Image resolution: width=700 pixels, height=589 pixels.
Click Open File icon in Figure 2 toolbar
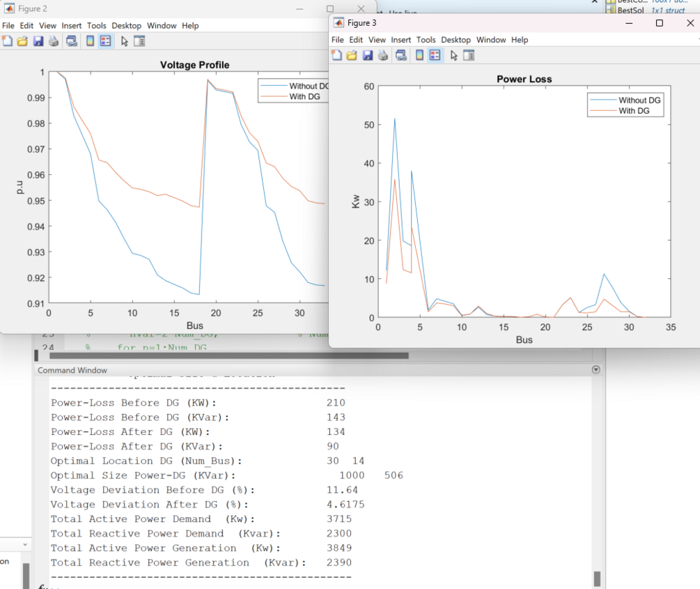click(x=22, y=42)
